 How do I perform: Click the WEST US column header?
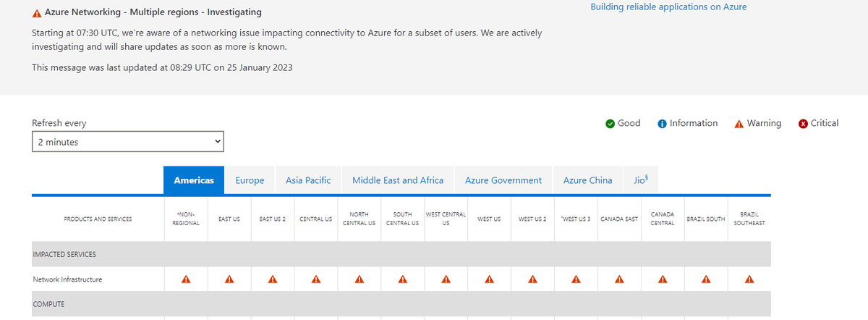tap(490, 219)
